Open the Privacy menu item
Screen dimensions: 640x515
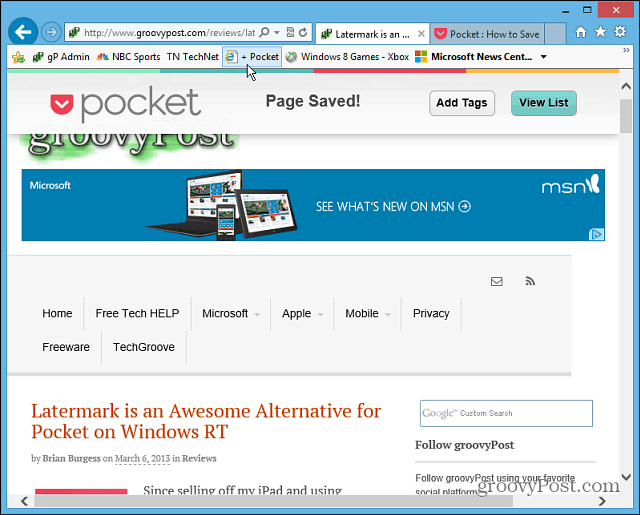click(x=431, y=313)
